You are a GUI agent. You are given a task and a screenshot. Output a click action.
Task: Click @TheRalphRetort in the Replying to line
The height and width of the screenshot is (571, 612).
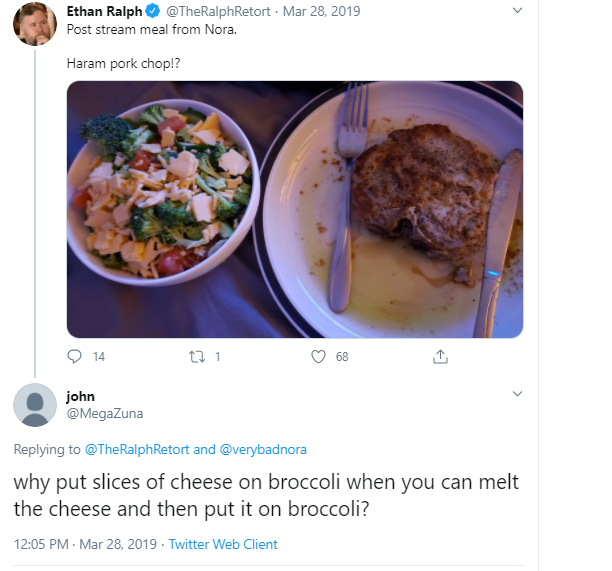tap(137, 449)
